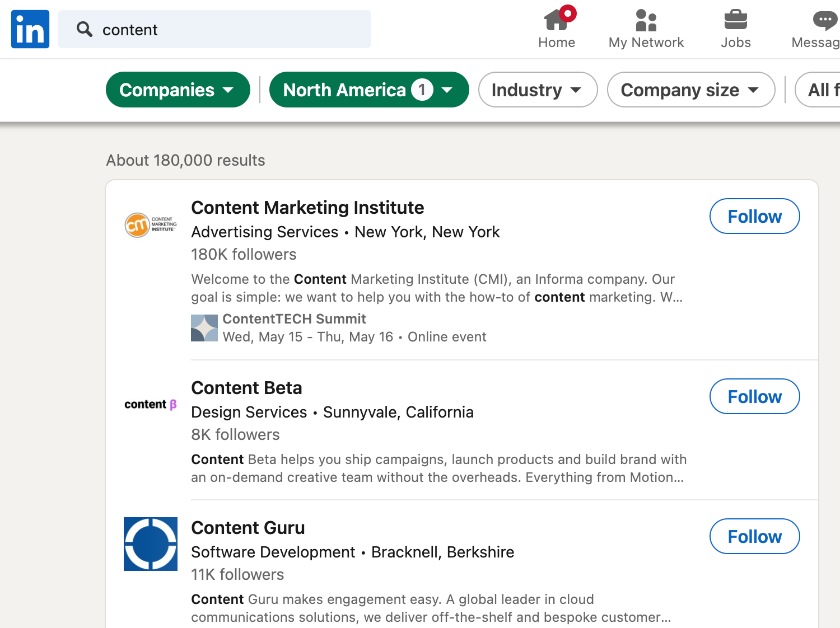Open the Industry filter dropdown
This screenshot has width=840, height=628.
coord(538,90)
